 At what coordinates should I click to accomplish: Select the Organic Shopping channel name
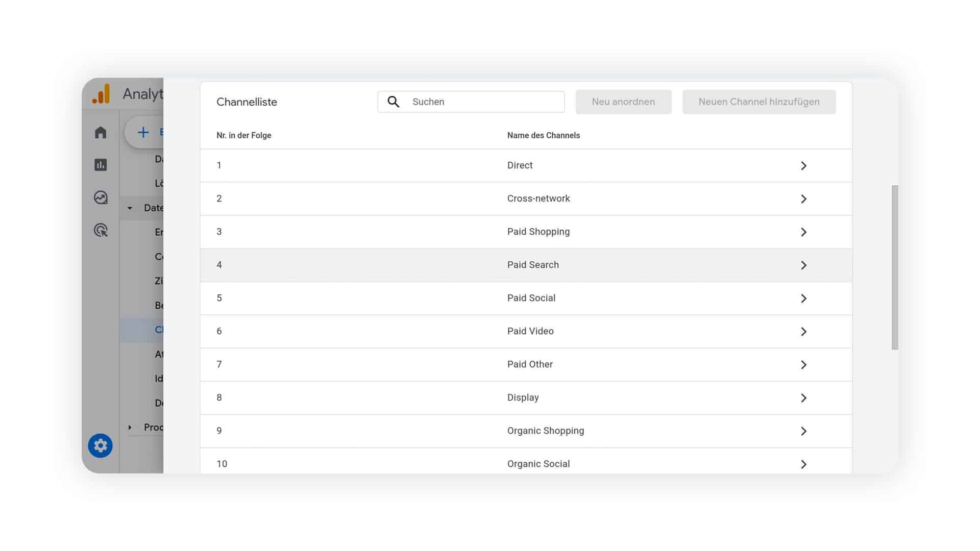pyautogui.click(x=546, y=431)
